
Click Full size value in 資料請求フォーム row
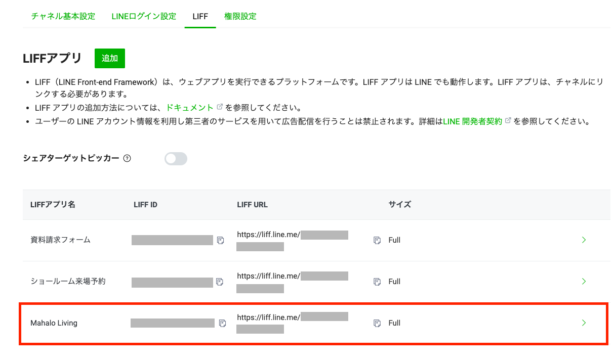[394, 240]
